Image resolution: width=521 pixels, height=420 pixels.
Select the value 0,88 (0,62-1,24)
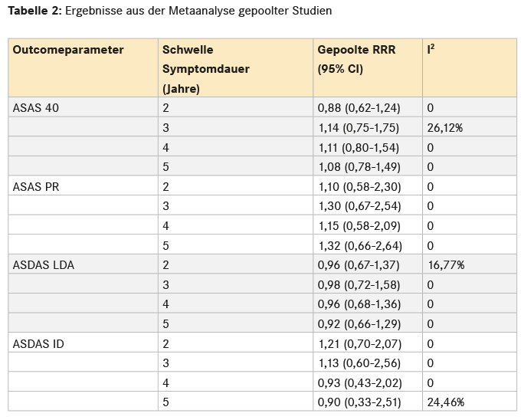click(359, 108)
